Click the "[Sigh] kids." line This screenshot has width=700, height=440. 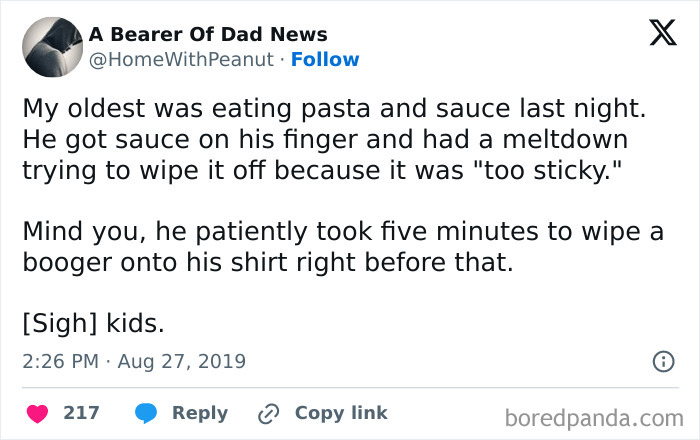click(x=90, y=324)
